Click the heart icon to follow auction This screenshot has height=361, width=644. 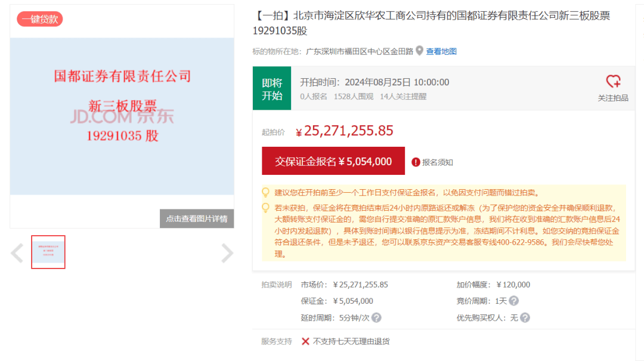point(613,81)
